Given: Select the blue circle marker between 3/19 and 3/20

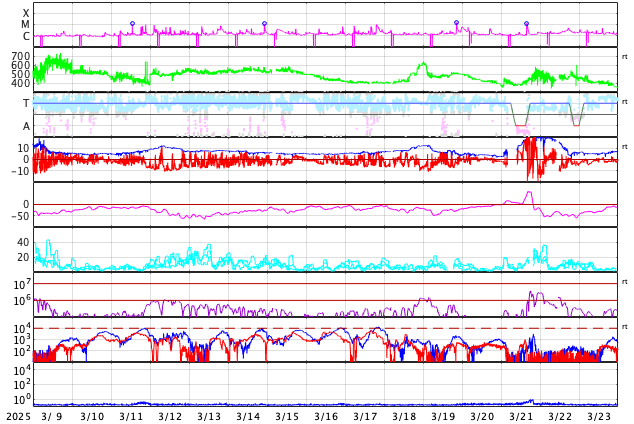Looking at the screenshot, I should click(x=456, y=23).
